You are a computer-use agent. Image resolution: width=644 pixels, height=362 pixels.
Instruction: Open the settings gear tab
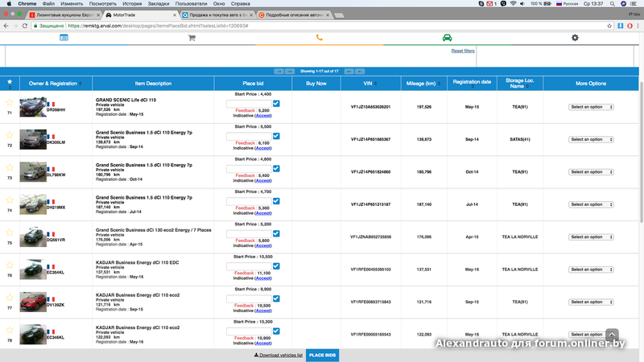pos(575,38)
